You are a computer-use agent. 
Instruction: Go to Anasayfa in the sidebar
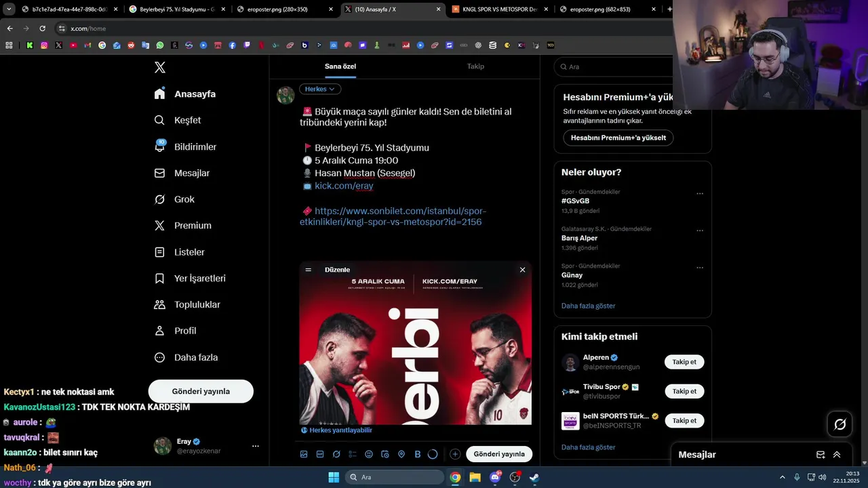pyautogui.click(x=184, y=94)
